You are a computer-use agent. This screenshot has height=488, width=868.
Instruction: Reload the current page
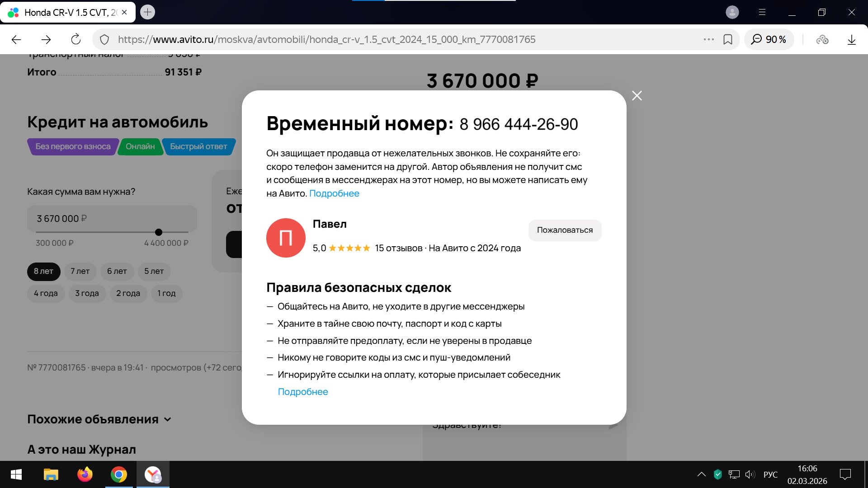(x=76, y=39)
